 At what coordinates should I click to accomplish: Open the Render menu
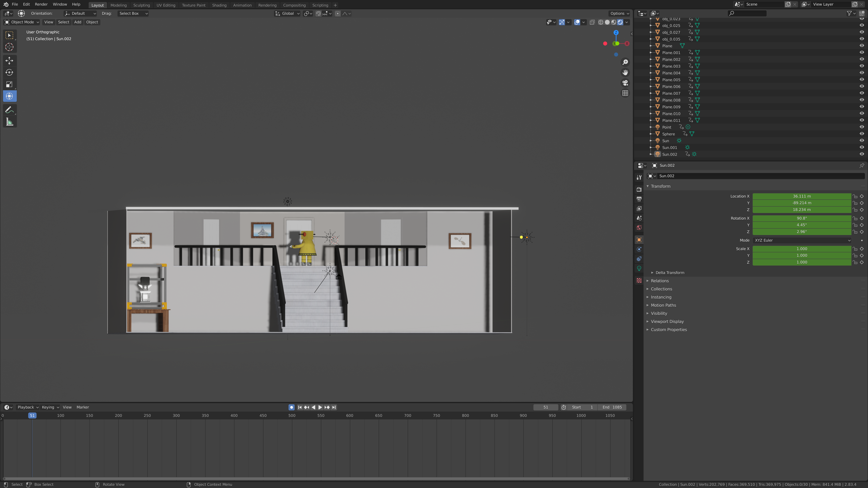(41, 4)
